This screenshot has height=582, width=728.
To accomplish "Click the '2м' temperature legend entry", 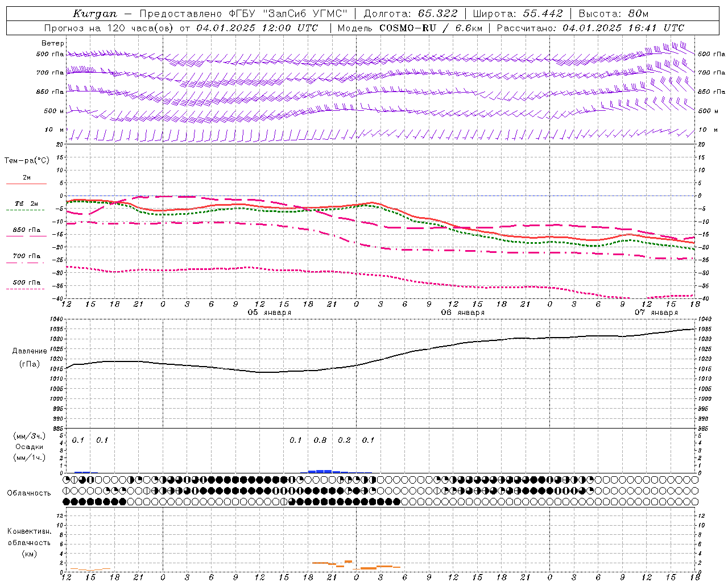I will coord(27,177).
